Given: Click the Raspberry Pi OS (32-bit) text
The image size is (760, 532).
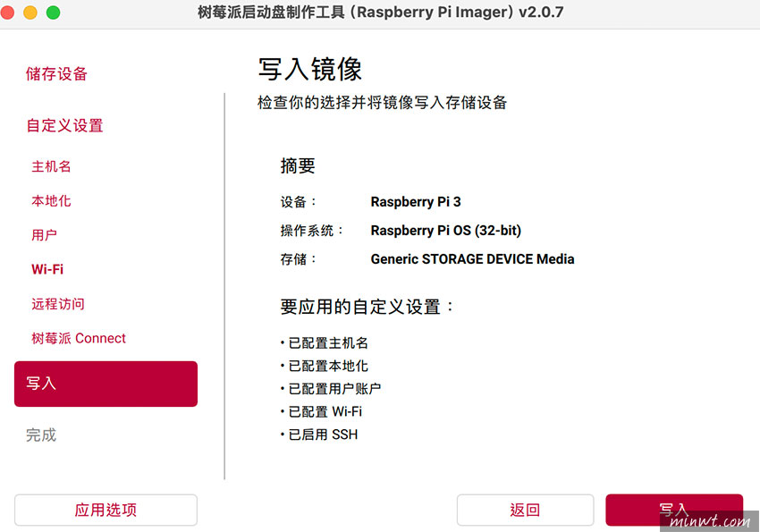Looking at the screenshot, I should tap(446, 230).
